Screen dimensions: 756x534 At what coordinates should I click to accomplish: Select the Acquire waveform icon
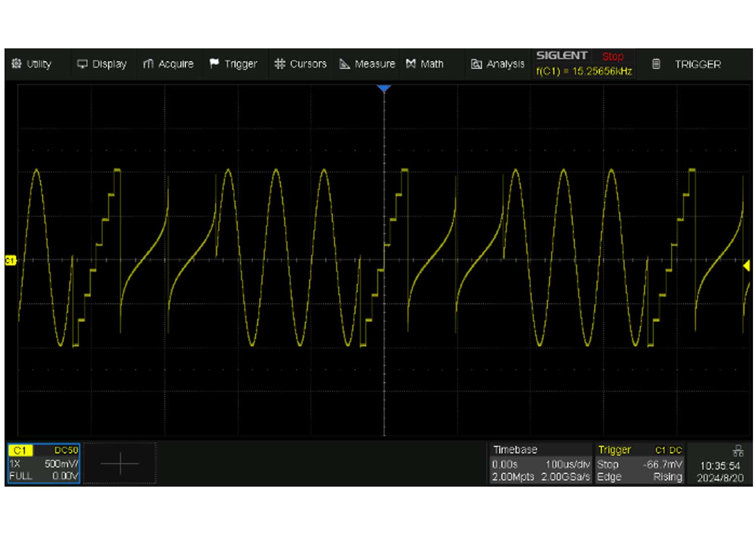[148, 64]
